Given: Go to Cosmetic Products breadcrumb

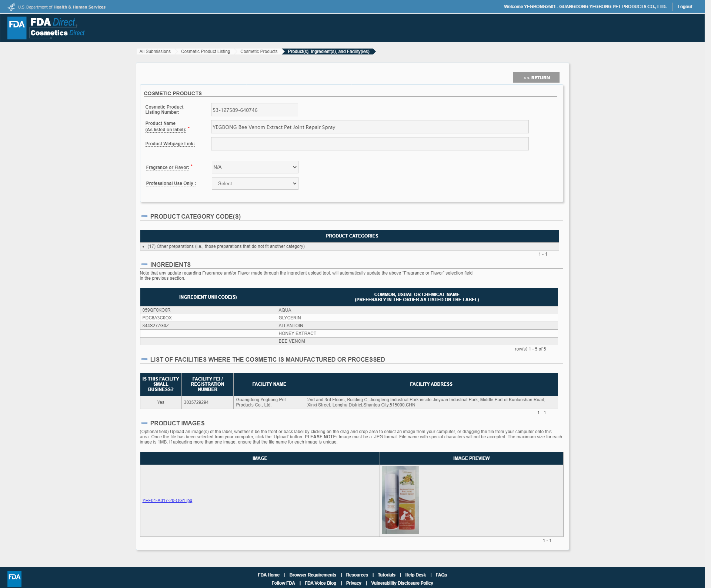Looking at the screenshot, I should (259, 52).
